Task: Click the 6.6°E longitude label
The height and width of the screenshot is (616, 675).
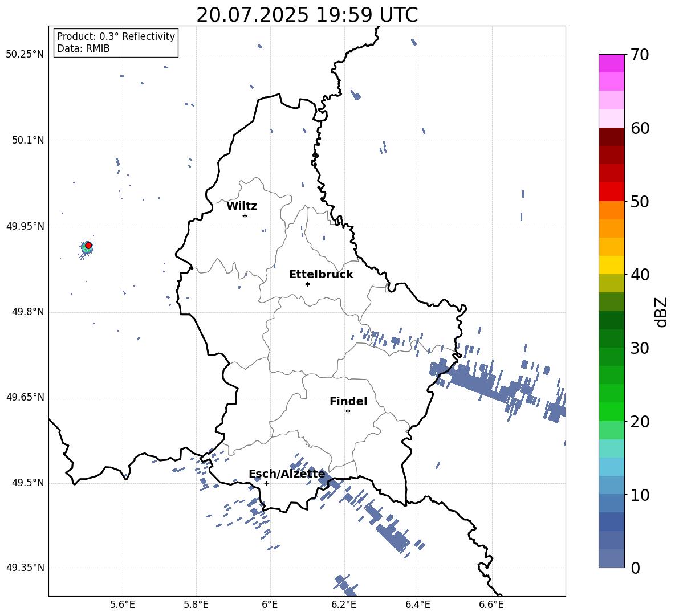Action: click(491, 605)
